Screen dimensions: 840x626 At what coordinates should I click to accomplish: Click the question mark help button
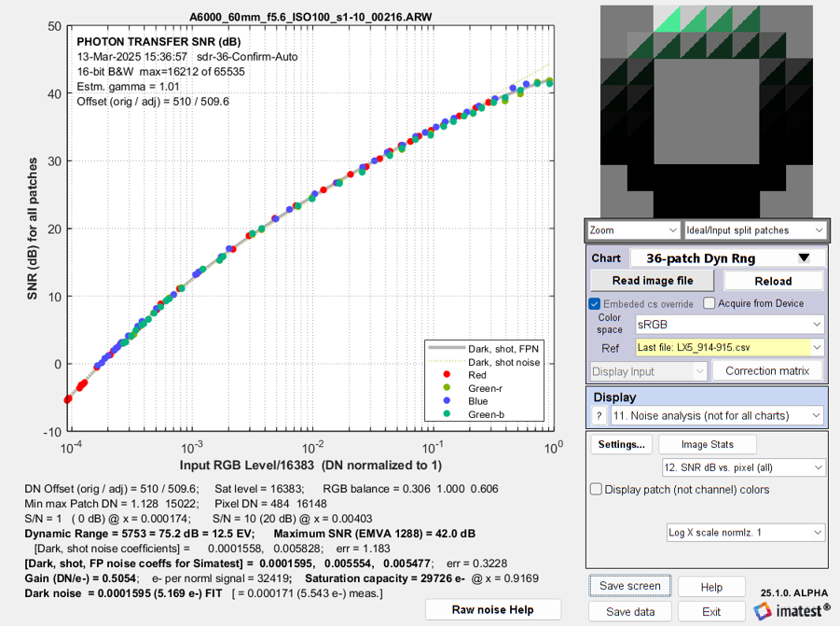[x=599, y=415]
